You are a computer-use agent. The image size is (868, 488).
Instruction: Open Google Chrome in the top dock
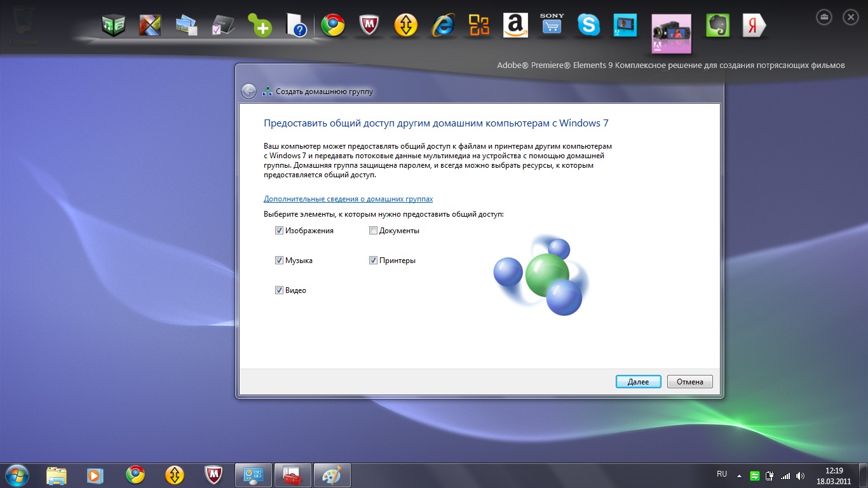[x=332, y=25]
